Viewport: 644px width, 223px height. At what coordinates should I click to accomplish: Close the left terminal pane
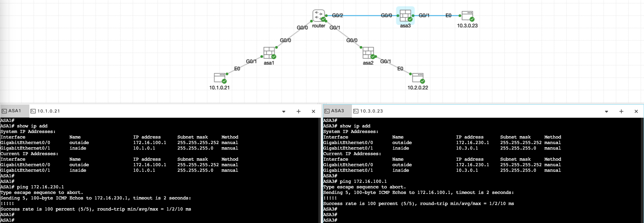coord(314,111)
